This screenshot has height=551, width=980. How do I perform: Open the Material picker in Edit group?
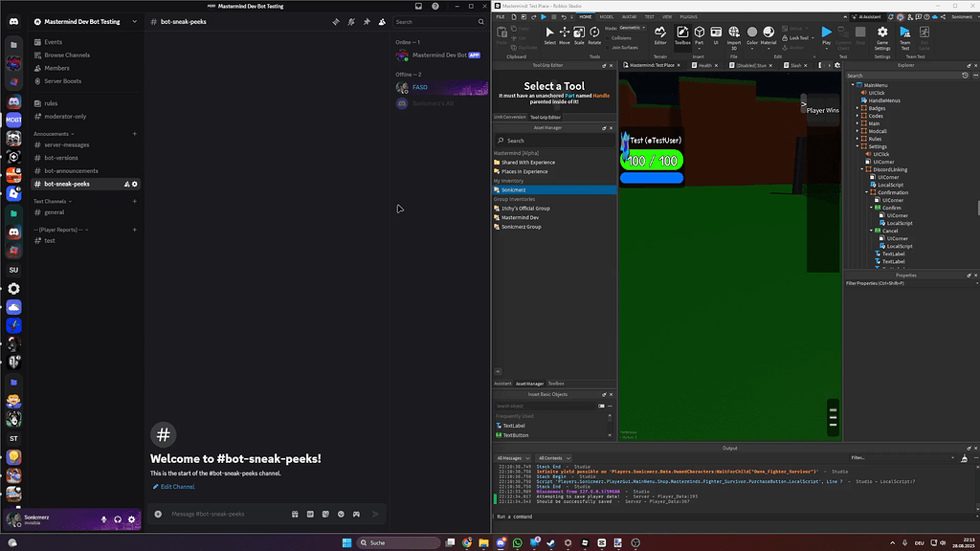[768, 36]
